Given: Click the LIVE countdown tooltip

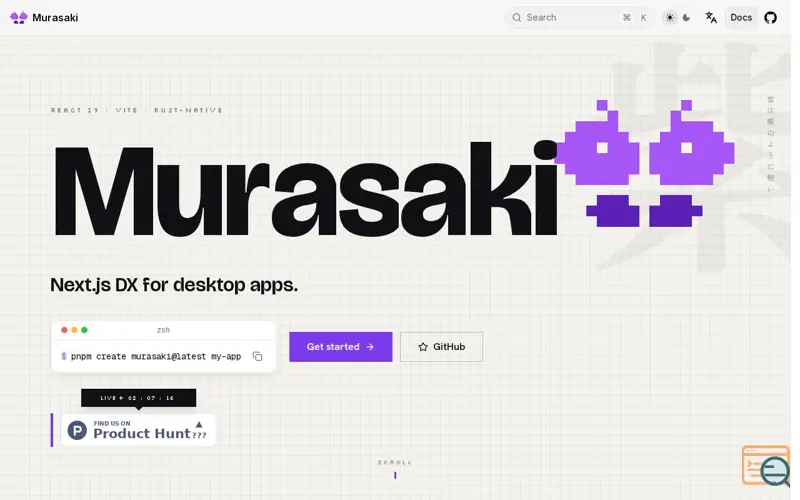Looking at the screenshot, I should pyautogui.click(x=138, y=398).
